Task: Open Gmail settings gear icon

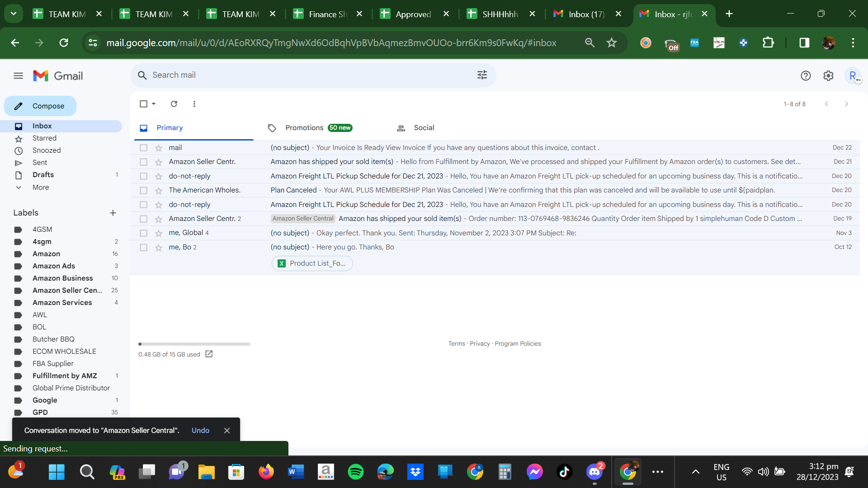Action: [x=828, y=76]
